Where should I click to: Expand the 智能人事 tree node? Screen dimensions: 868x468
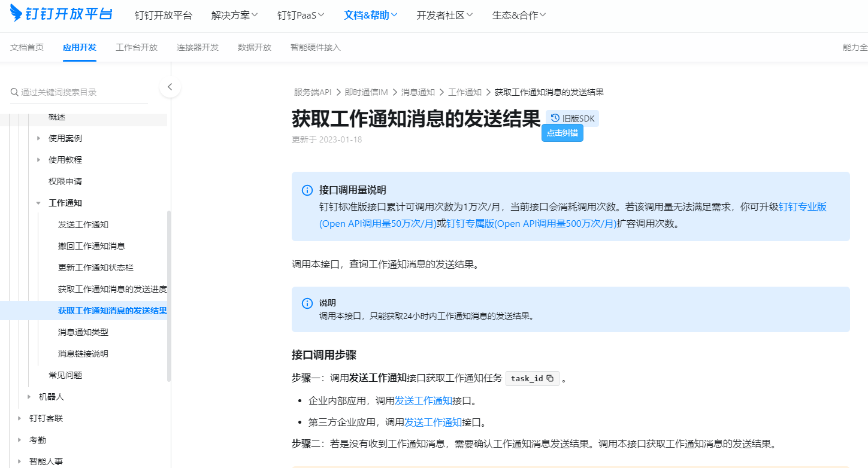20,461
